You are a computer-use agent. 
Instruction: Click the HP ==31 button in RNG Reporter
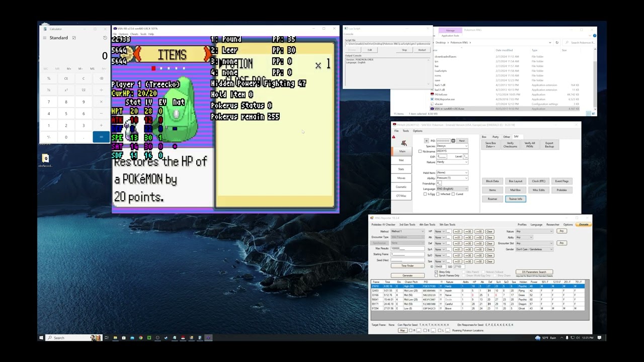(x=457, y=231)
